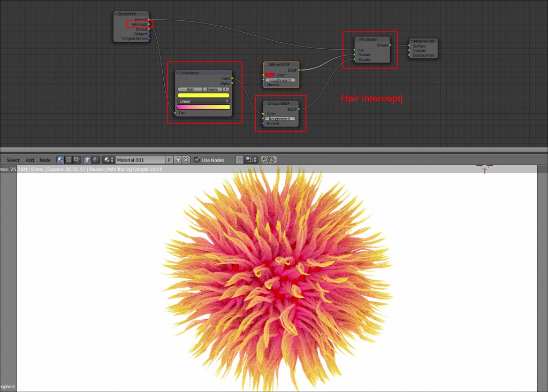The width and height of the screenshot is (548, 392).
Task: Collapse the Strand Info node triangle
Action: pyautogui.click(x=117, y=14)
